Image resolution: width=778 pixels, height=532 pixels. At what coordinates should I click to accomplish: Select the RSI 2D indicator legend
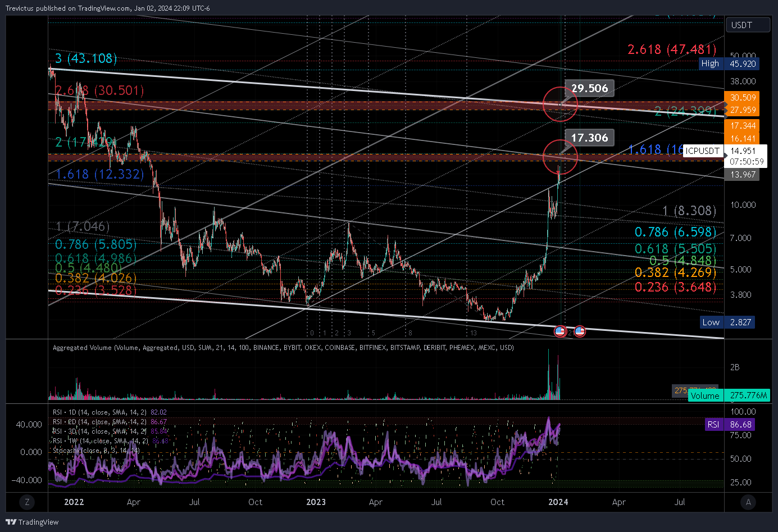point(110,422)
